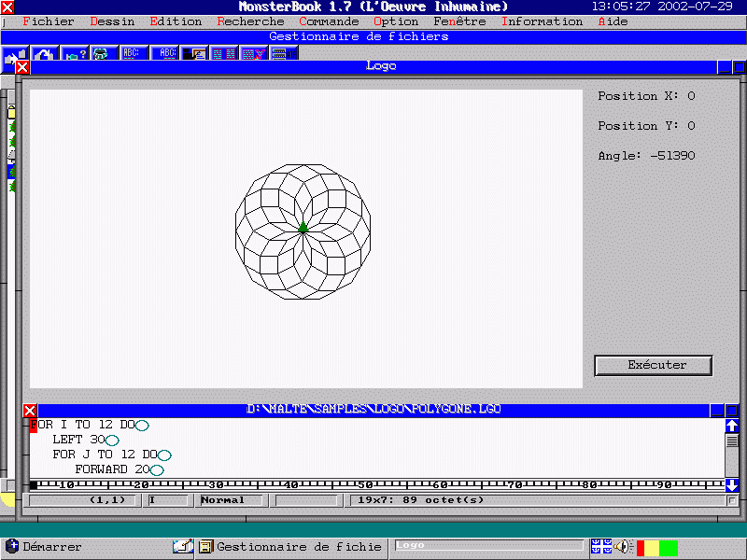Open the Fichier menu
The width and height of the screenshot is (747, 560).
[x=48, y=21]
